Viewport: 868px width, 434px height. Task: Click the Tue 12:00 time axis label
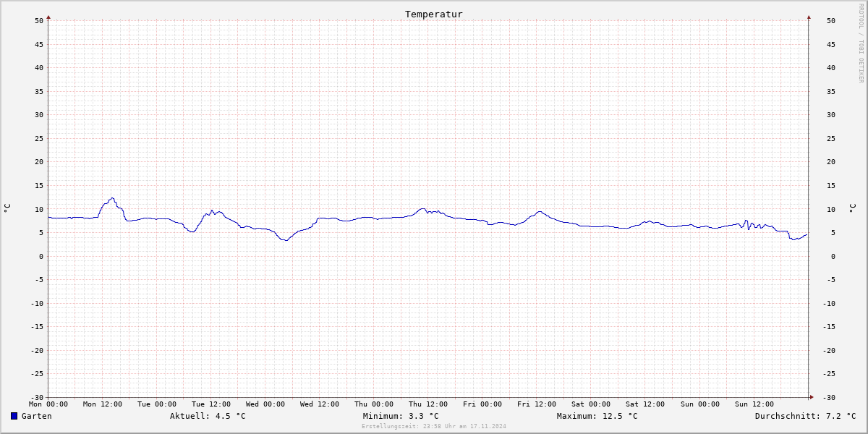[x=211, y=404]
